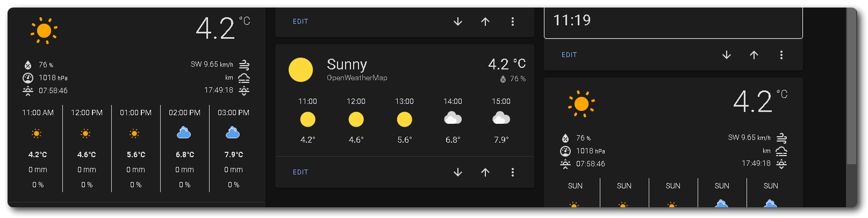The width and height of the screenshot is (868, 218).
Task: Click the blue cloud icon under 02:00 PM
Action: [184, 132]
